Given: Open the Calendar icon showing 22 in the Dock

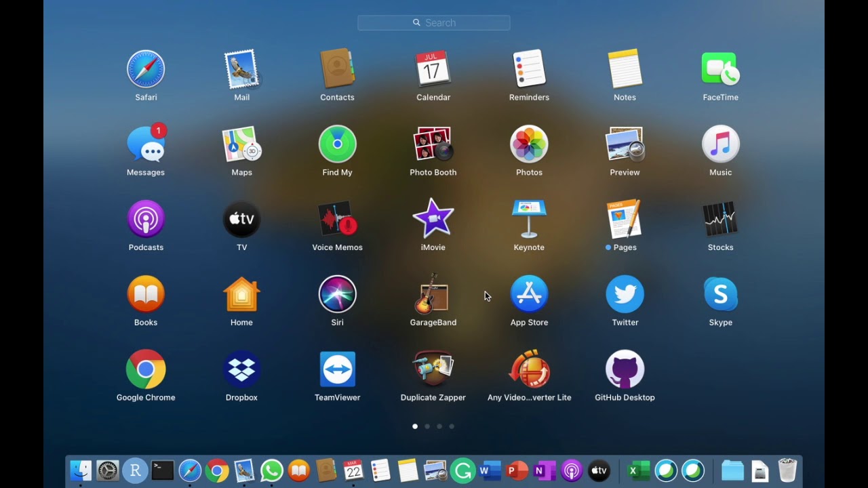Looking at the screenshot, I should click(353, 470).
